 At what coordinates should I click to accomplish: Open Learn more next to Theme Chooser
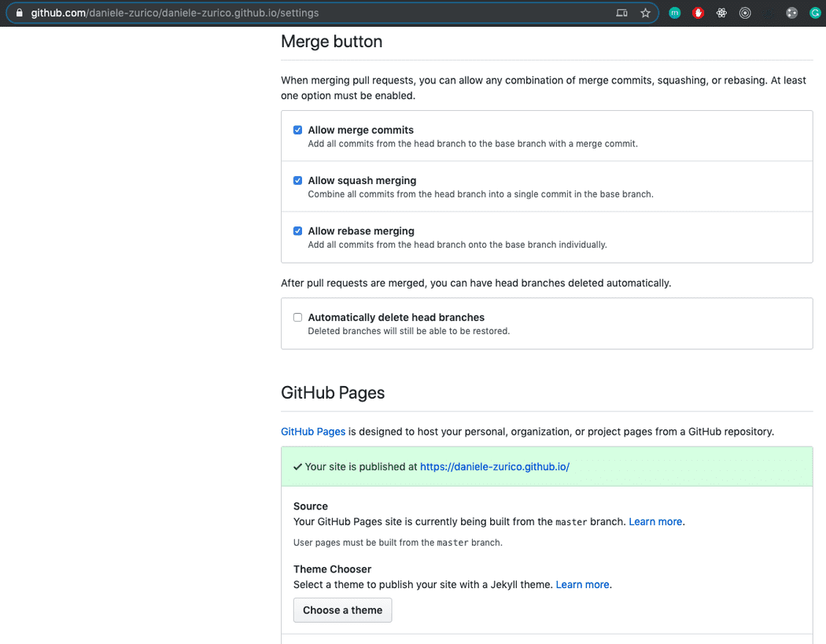pyautogui.click(x=582, y=584)
